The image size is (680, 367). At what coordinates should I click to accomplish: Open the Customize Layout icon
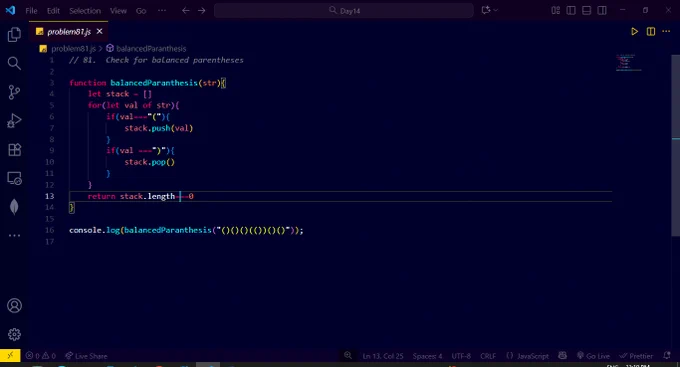pos(556,10)
